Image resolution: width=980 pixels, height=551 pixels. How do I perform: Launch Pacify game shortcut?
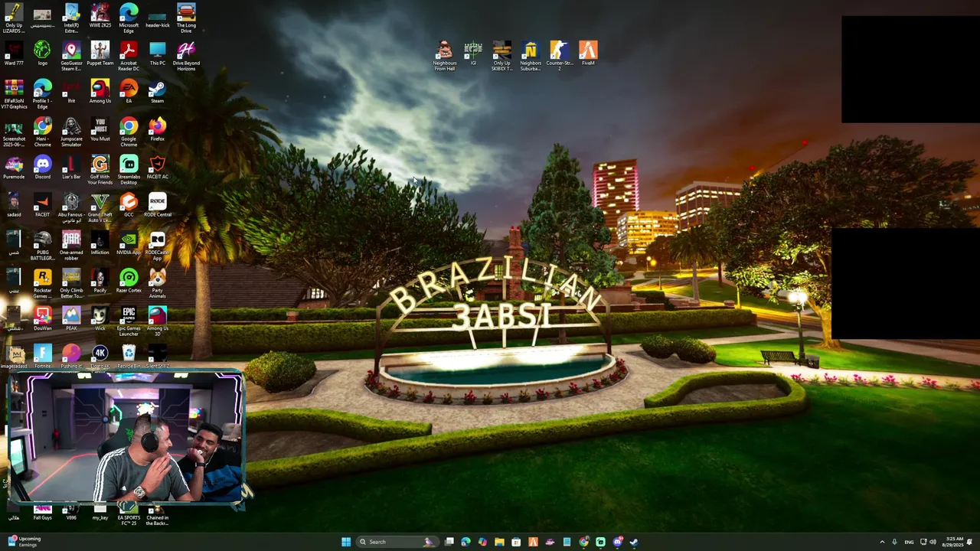100,281
